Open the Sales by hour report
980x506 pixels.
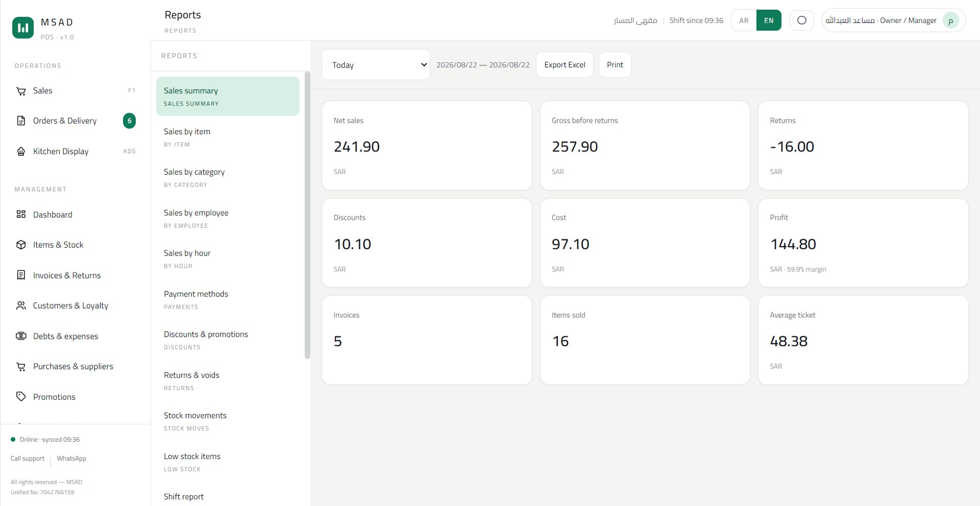click(x=228, y=259)
